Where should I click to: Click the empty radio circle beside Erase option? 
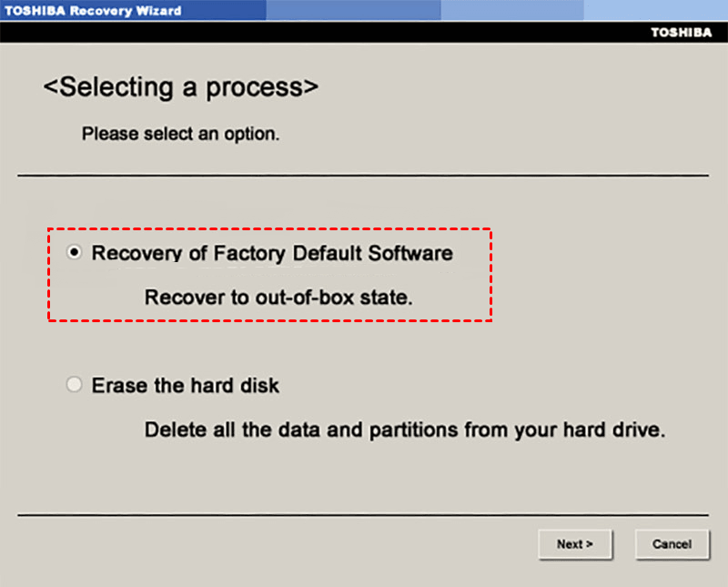pyautogui.click(x=74, y=384)
